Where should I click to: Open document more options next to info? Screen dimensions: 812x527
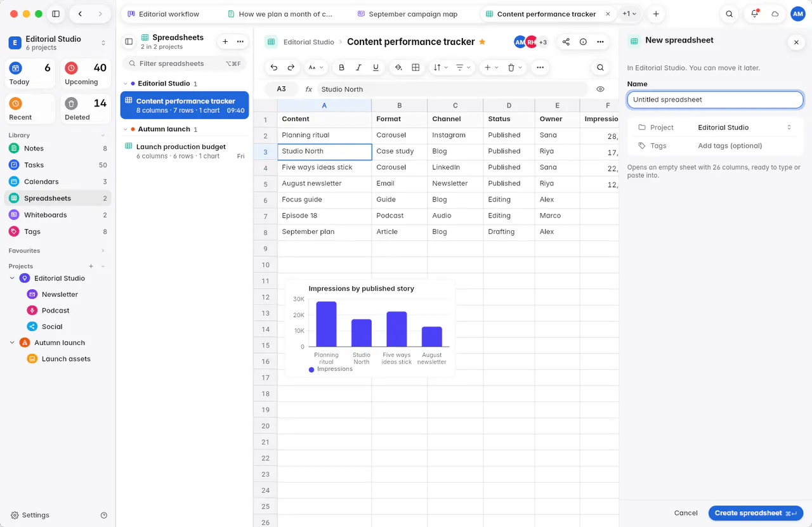[600, 42]
